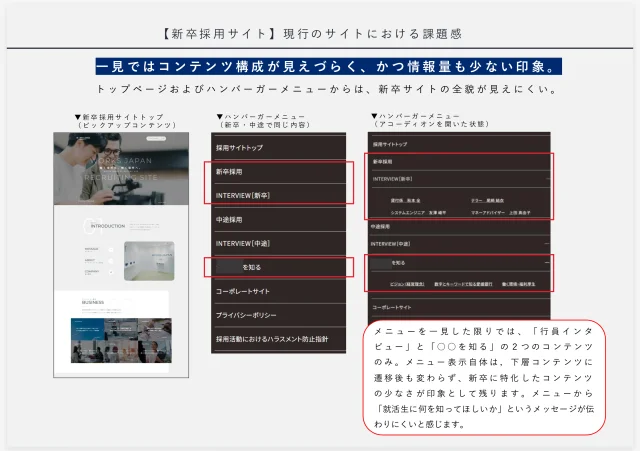Click the RECRUITING SITE hero image
This screenshot has width=640, height=451.
pyautogui.click(x=121, y=169)
